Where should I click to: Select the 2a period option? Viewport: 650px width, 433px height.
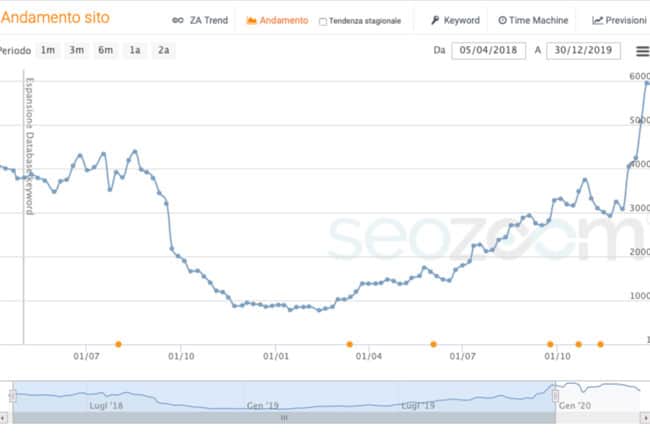tap(163, 50)
